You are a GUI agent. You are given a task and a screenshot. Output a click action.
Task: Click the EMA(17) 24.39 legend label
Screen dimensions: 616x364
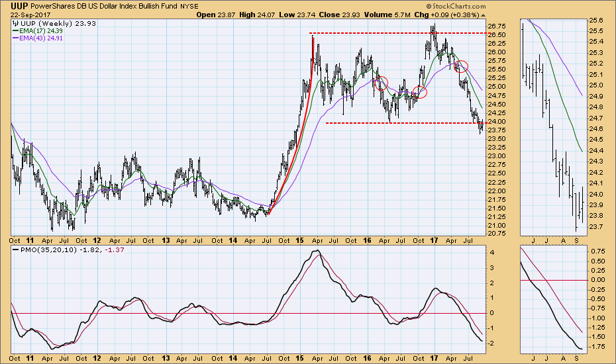pyautogui.click(x=41, y=30)
